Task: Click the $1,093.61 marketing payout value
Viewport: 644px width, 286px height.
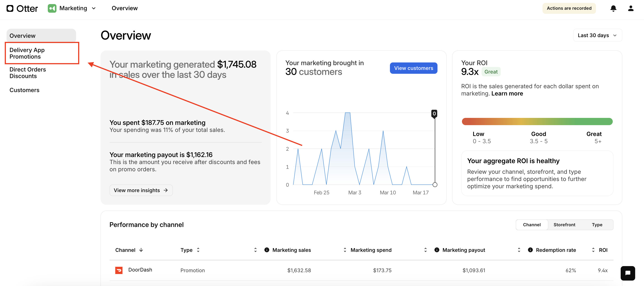Action: [x=474, y=270]
